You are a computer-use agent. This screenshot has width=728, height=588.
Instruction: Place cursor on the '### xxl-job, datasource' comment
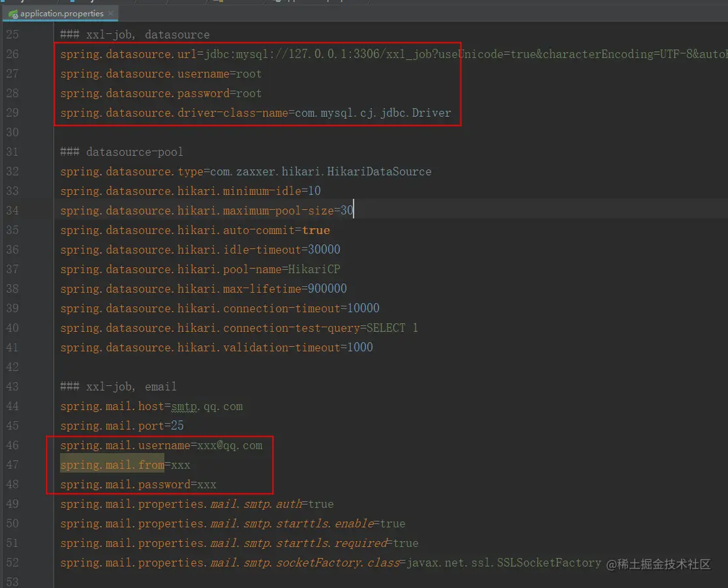pos(134,35)
